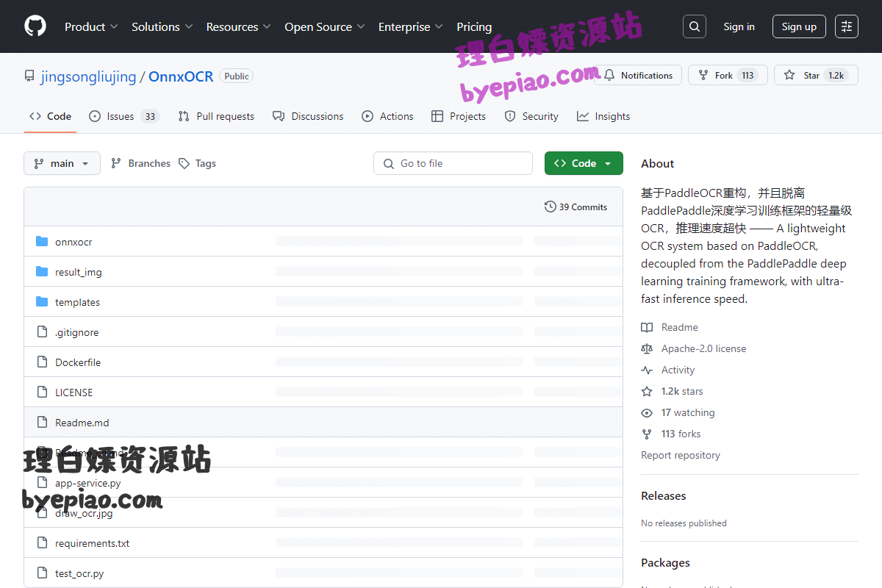Click the Readme.md file icon
The image size is (882, 588).
point(42,423)
